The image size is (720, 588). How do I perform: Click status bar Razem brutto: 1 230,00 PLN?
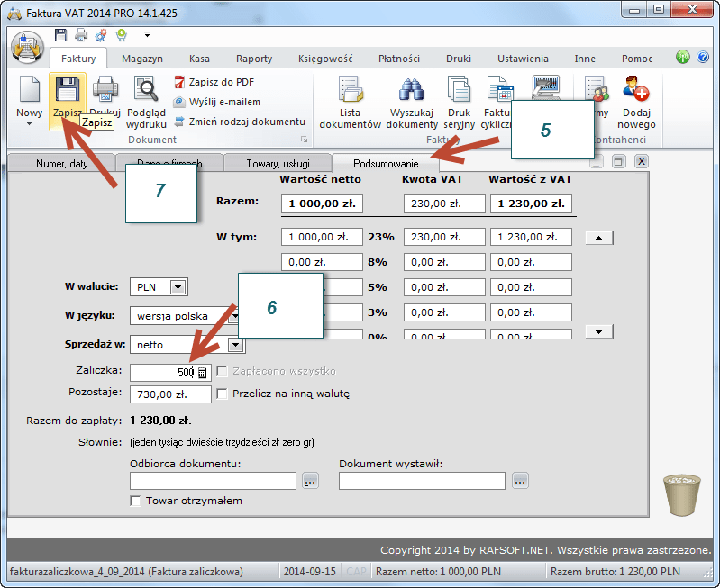click(615, 572)
